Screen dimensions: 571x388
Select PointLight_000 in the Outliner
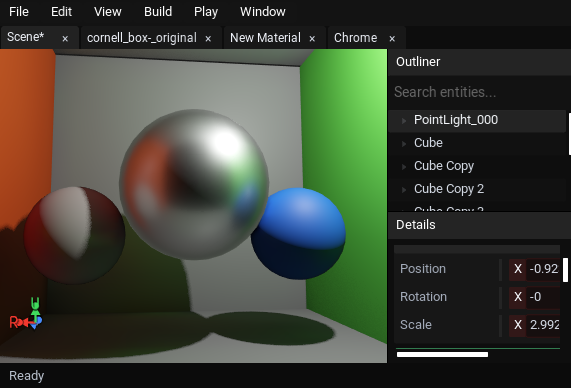(477, 120)
